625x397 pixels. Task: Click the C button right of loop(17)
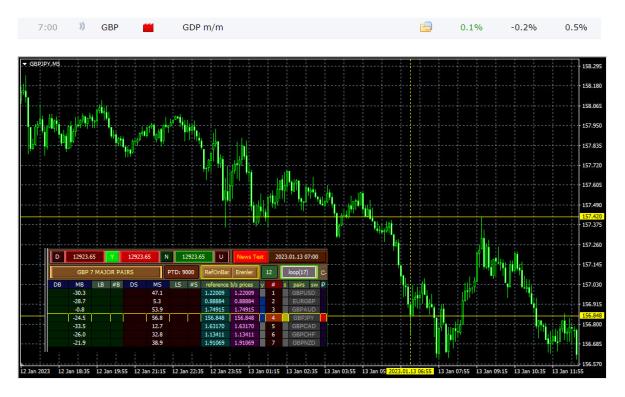coord(323,272)
